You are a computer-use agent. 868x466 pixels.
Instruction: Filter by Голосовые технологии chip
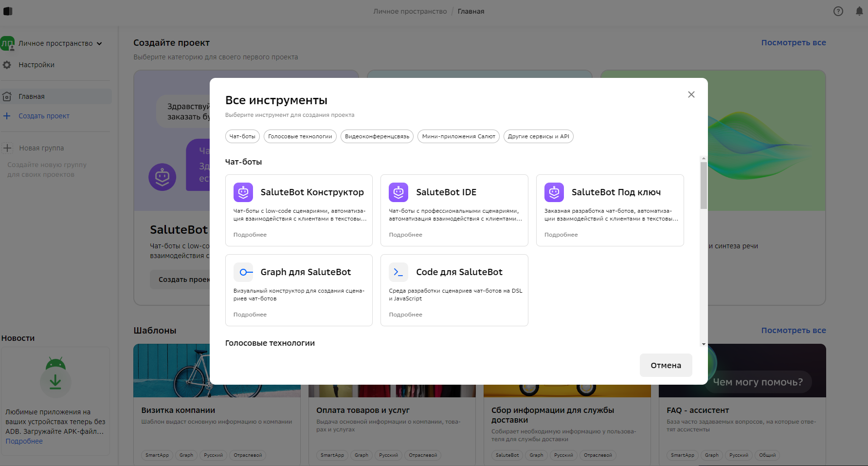300,136
